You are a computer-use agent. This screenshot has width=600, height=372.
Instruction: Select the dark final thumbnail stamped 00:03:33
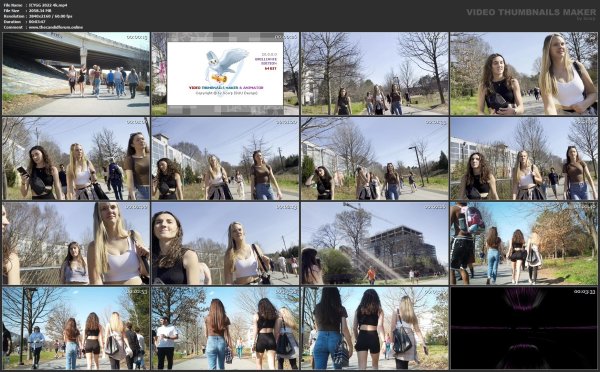[524, 328]
